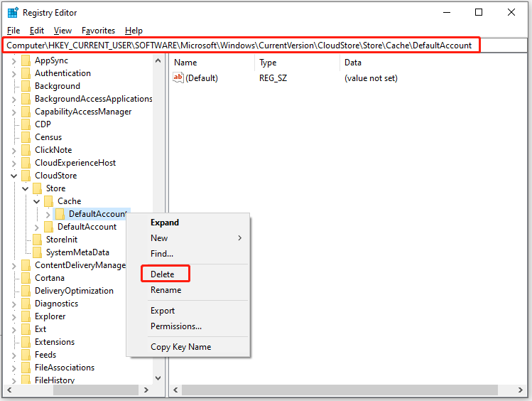Click the ClickNote folder icon

(26, 150)
